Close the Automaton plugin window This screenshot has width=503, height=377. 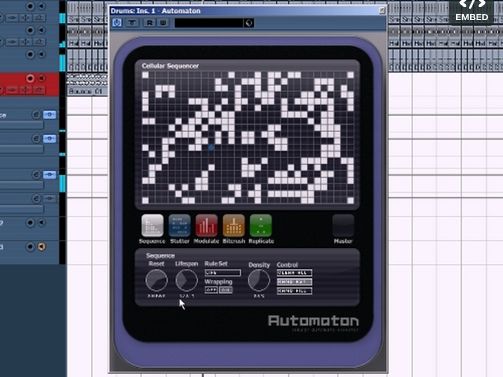click(x=382, y=10)
